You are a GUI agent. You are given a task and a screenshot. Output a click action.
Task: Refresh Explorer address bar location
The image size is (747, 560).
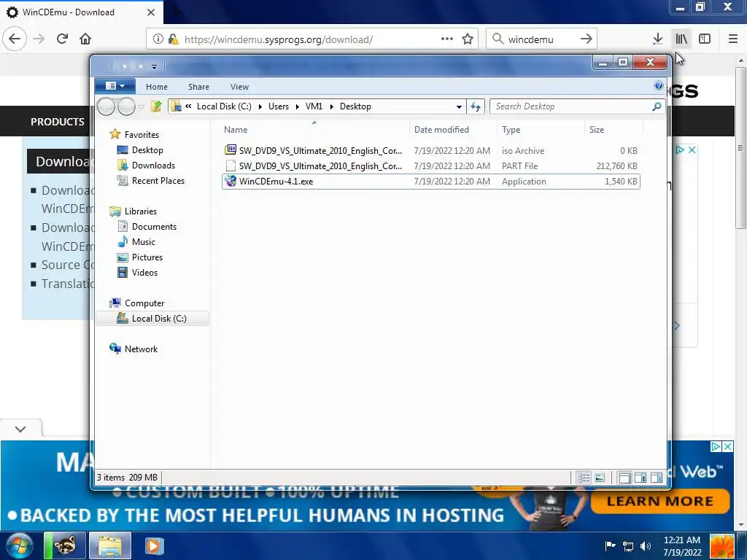tap(476, 106)
